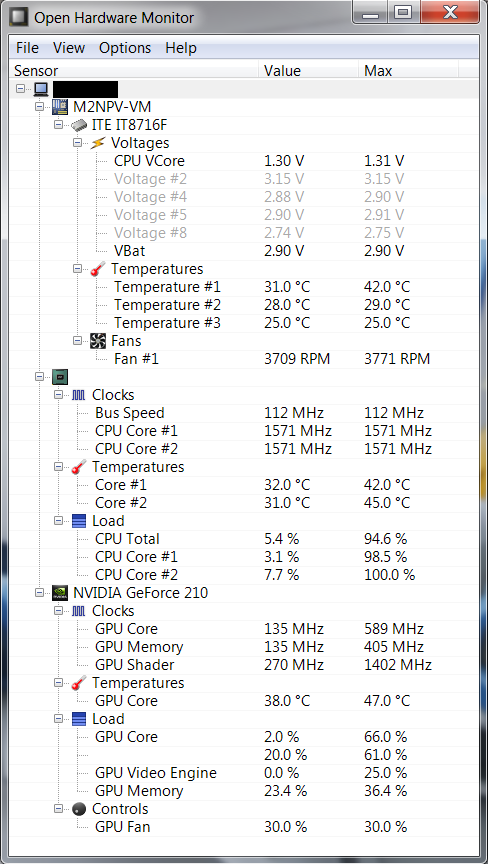
Task: Click the thermometer icon under NVIDIA GeForce 210
Action: [x=79, y=683]
